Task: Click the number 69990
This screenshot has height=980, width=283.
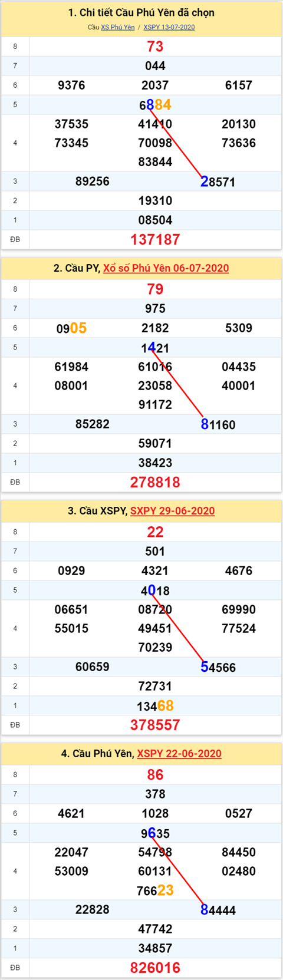Action: pos(239,610)
